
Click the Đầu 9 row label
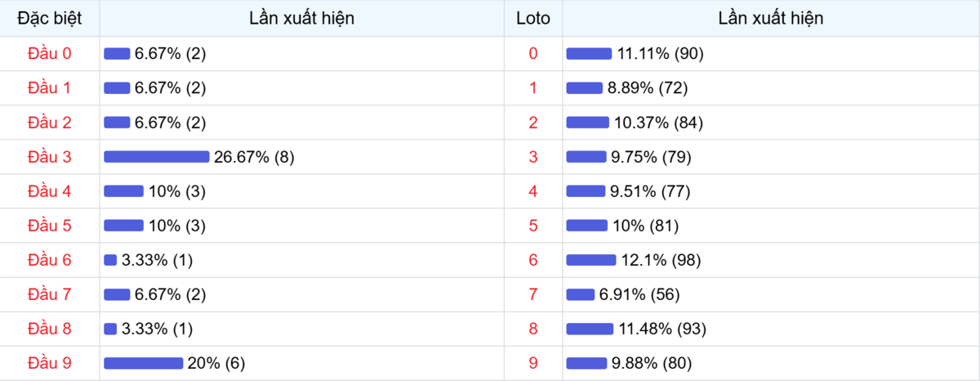[x=50, y=363]
